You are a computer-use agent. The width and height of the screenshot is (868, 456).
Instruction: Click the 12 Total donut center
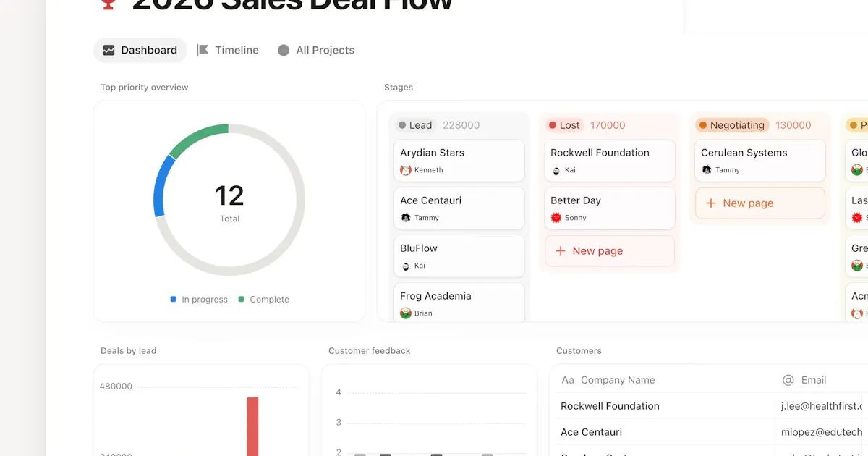click(229, 201)
